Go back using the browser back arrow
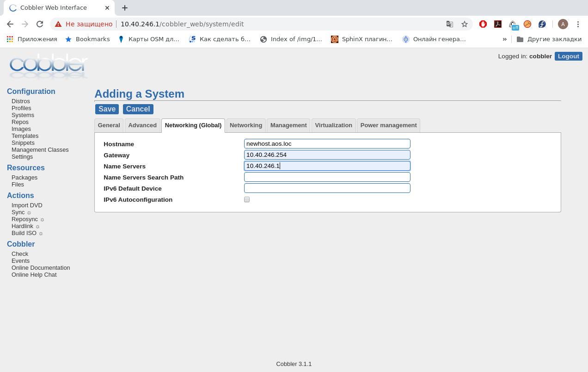 pyautogui.click(x=10, y=24)
